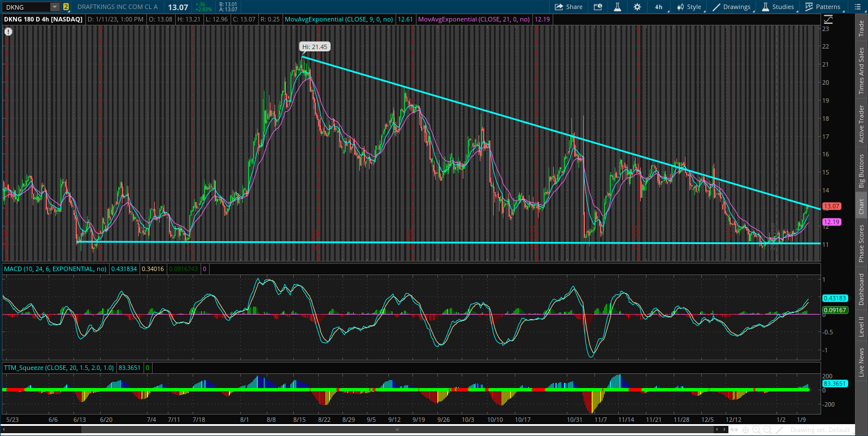This screenshot has height=436, width=868.
Task: Switch to the Trade side tab
Action: [861, 29]
